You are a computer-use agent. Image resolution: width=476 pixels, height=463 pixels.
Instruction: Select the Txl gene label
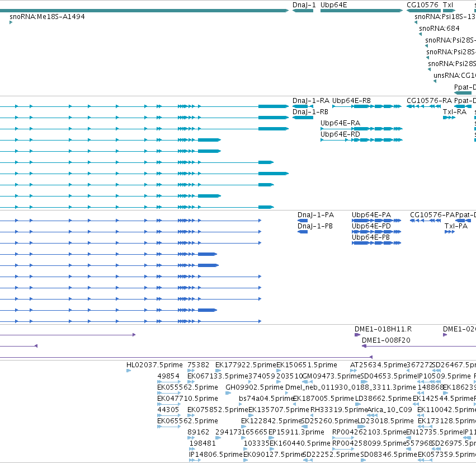[448, 5]
